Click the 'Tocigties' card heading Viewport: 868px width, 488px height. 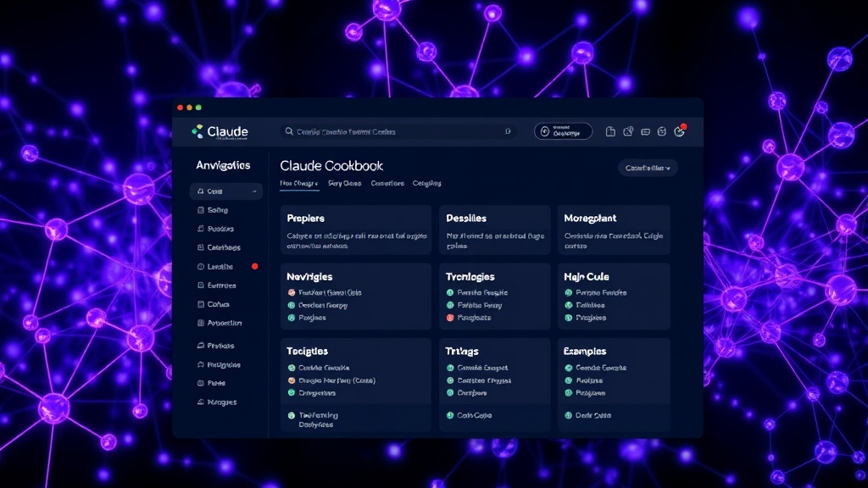(307, 352)
